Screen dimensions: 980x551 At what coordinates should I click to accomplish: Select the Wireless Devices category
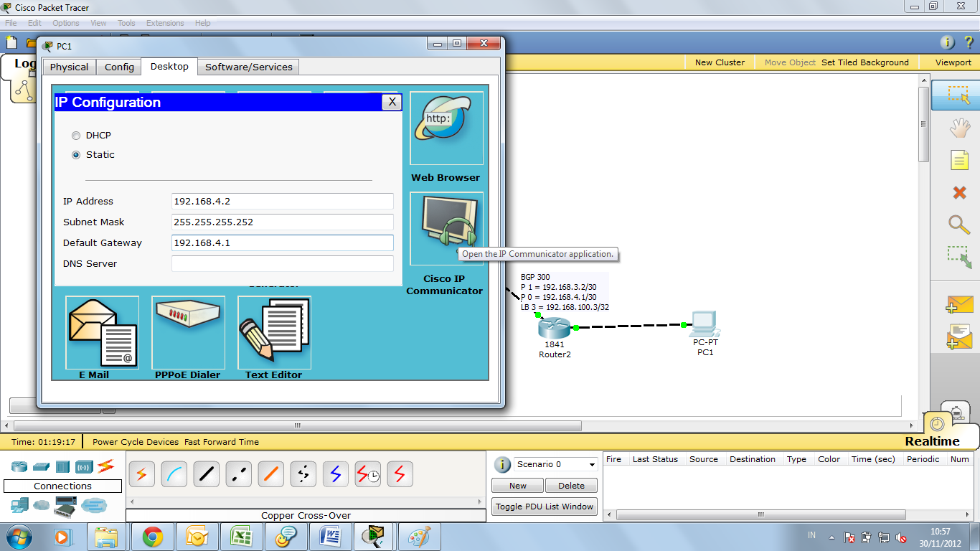coord(84,466)
